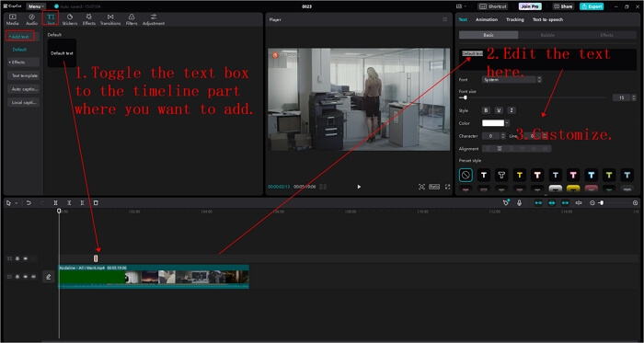Click the Character spacing stepper arrows
The width and height of the screenshot is (644, 343).
pyautogui.click(x=503, y=136)
